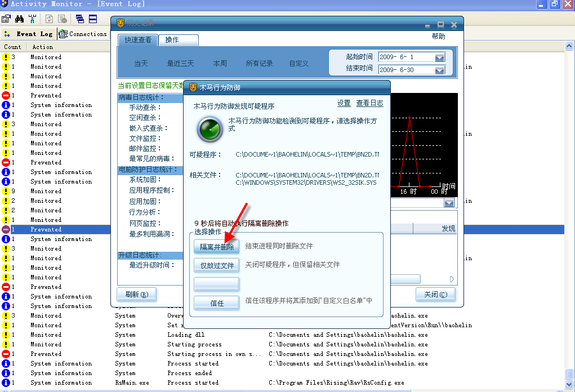Click the 仅放过文件 button
This screenshot has height=392, width=575.
click(216, 265)
